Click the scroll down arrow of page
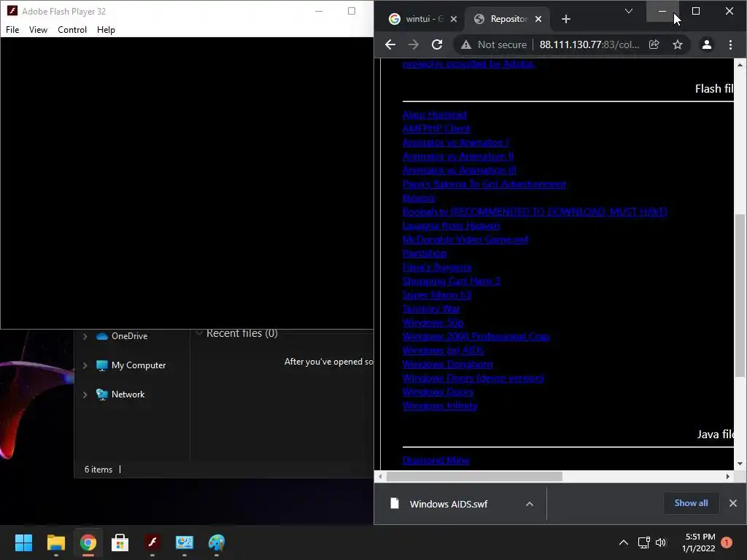This screenshot has width=747, height=560. [740, 464]
